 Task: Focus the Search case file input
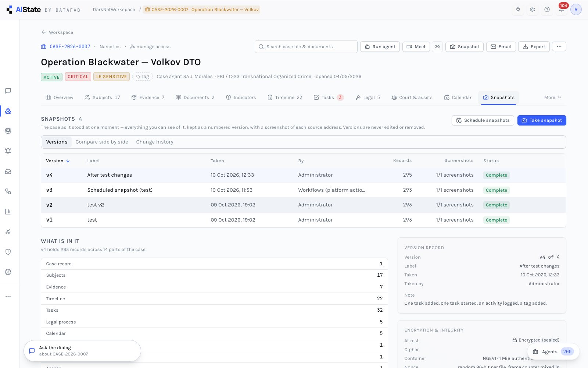tap(306, 47)
